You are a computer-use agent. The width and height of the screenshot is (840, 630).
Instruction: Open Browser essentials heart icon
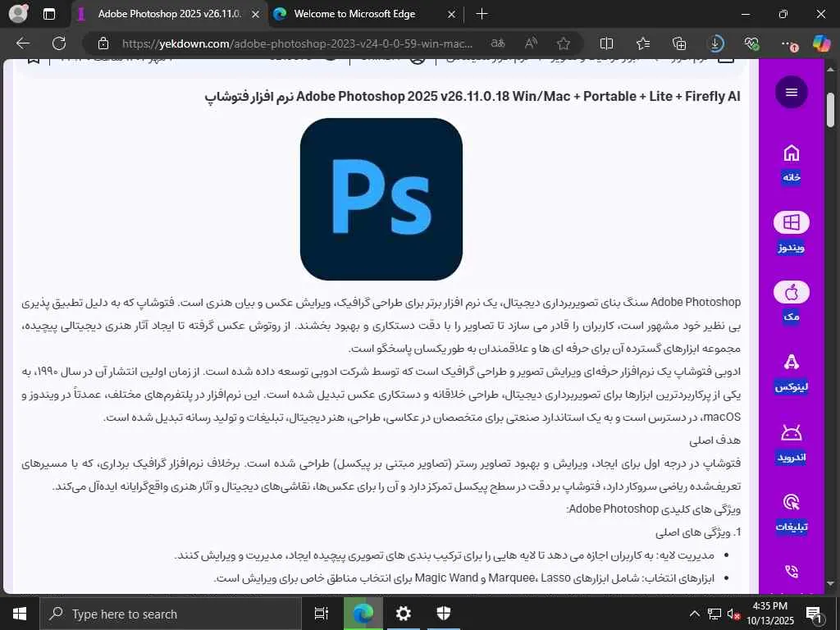(x=751, y=43)
